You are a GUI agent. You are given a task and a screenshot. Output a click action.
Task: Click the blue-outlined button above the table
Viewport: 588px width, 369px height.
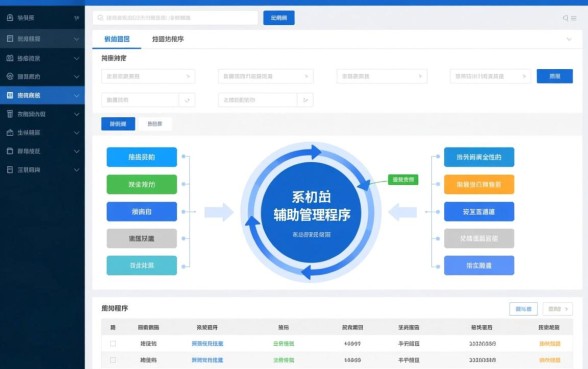[524, 309]
